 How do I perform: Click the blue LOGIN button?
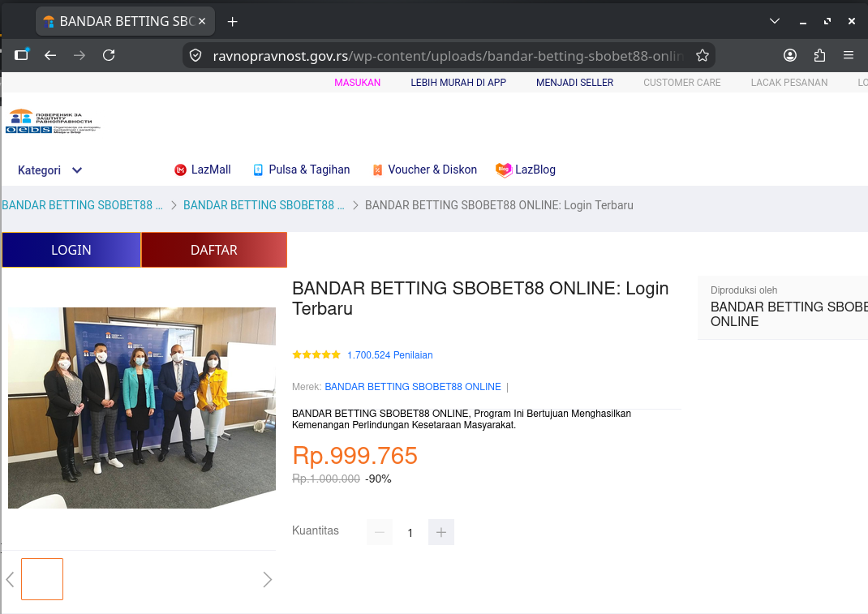71,250
